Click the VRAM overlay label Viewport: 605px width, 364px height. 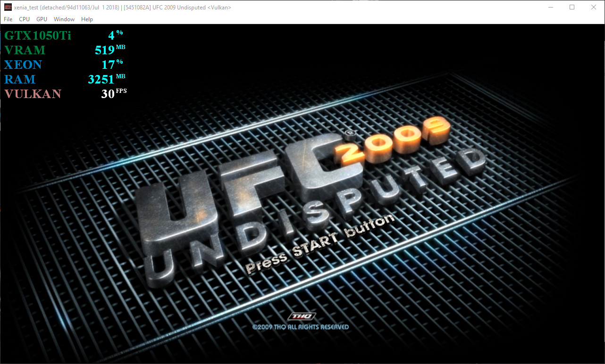(x=25, y=50)
